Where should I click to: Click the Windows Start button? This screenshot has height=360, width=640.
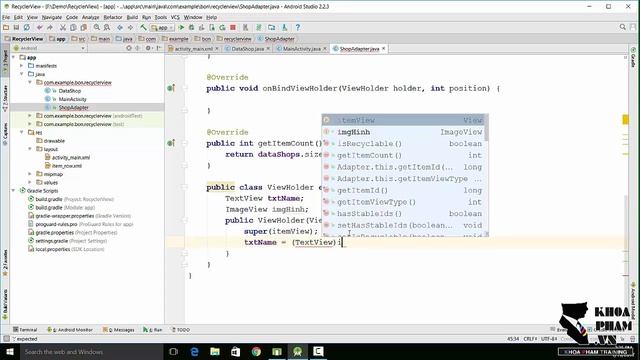(x=10, y=351)
